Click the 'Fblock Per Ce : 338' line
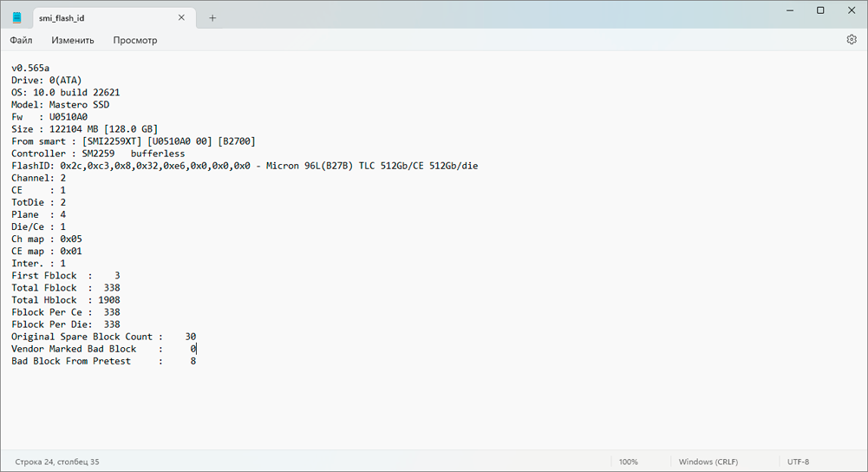Image resolution: width=868 pixels, height=472 pixels. [x=65, y=311]
